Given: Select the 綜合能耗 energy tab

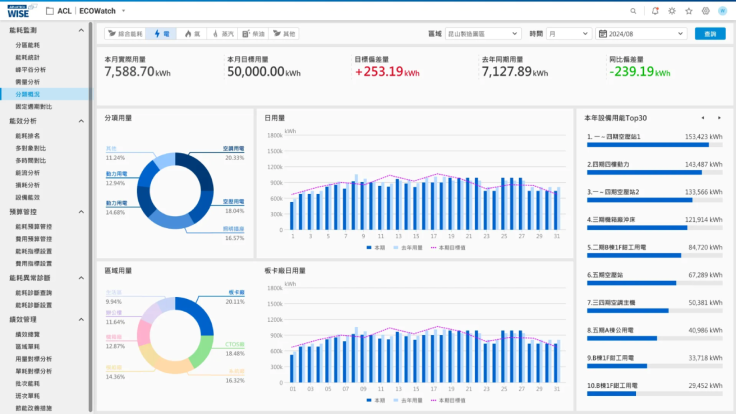Looking at the screenshot, I should [x=125, y=34].
